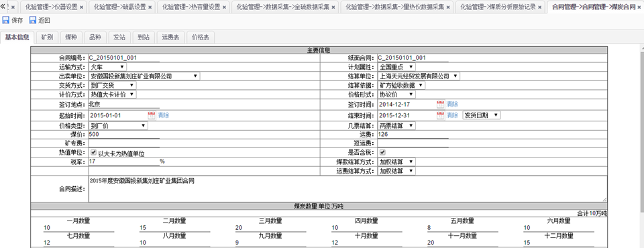This screenshot has width=644, height=248.
Task: Open the 运费结算方式 dropdown
Action: tap(396, 171)
